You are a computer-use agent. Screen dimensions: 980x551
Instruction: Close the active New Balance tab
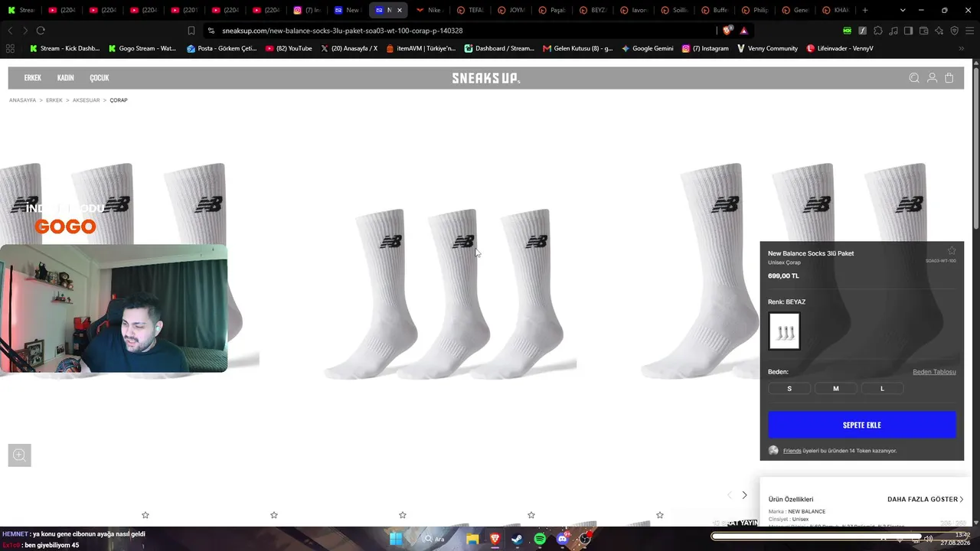[x=400, y=10]
